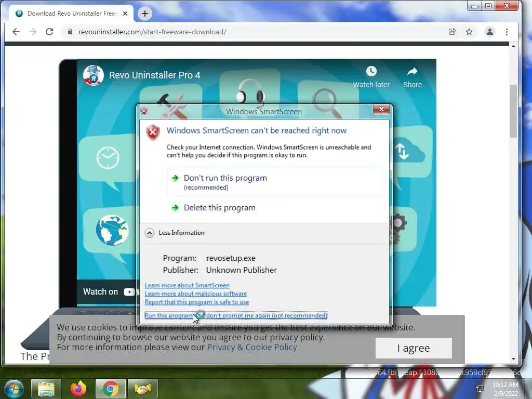The height and width of the screenshot is (399, 532).
Task: Open File Explorer from the taskbar
Action: point(46,389)
